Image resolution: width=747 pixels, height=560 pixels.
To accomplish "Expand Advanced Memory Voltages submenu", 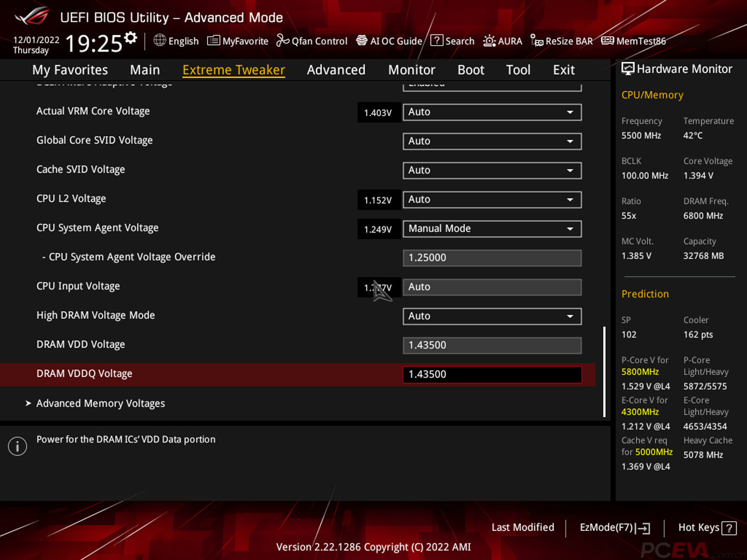I will pos(100,403).
